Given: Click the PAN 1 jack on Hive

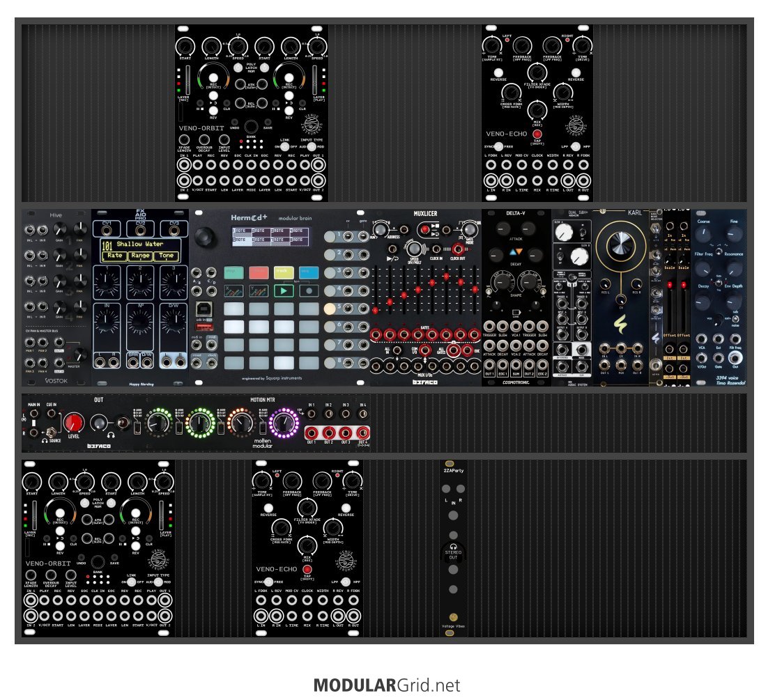Looking at the screenshot, I should pos(30,343).
